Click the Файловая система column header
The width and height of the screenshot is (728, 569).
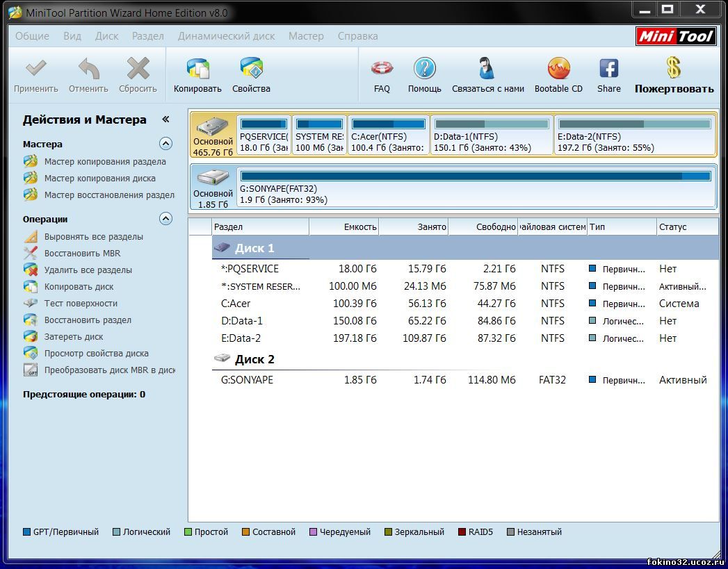[553, 226]
